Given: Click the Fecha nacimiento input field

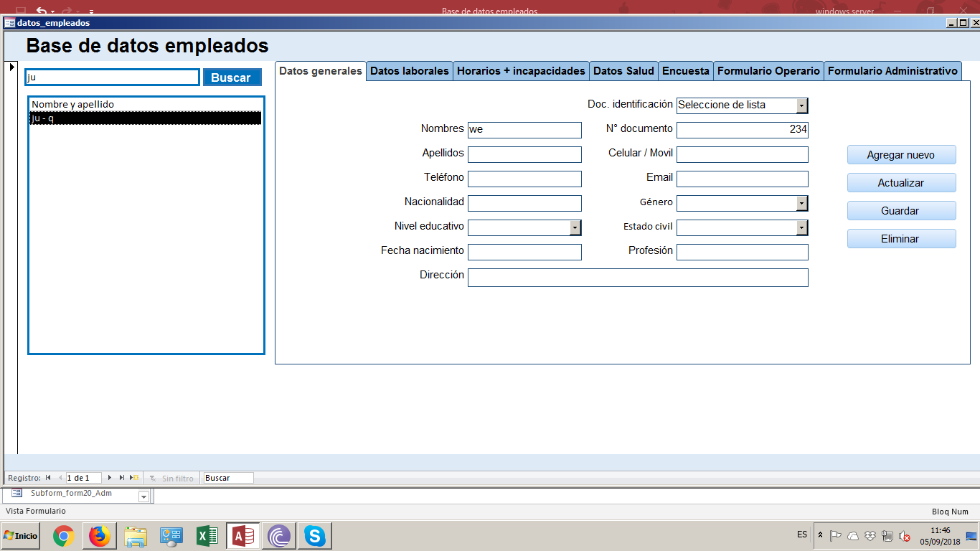Looking at the screenshot, I should click(524, 252).
